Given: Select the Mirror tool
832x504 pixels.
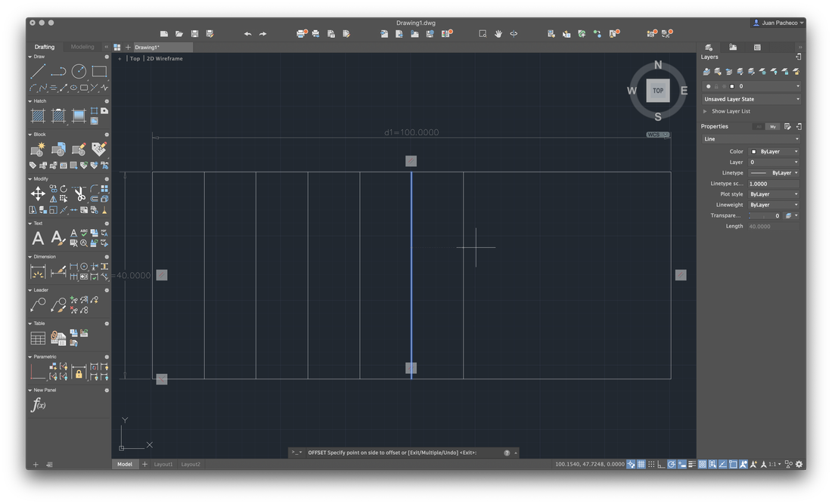Looking at the screenshot, I should (x=53, y=199).
